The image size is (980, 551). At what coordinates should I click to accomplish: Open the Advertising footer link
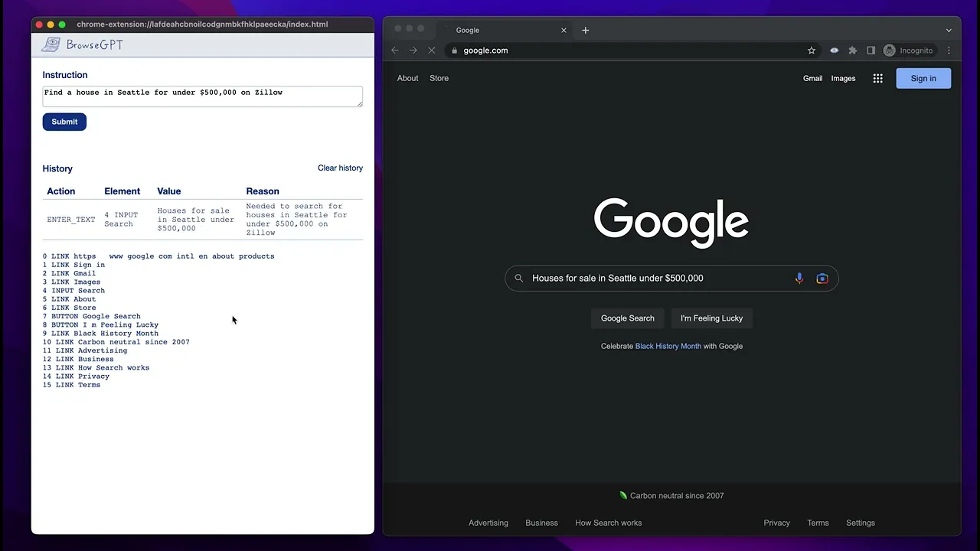(488, 523)
